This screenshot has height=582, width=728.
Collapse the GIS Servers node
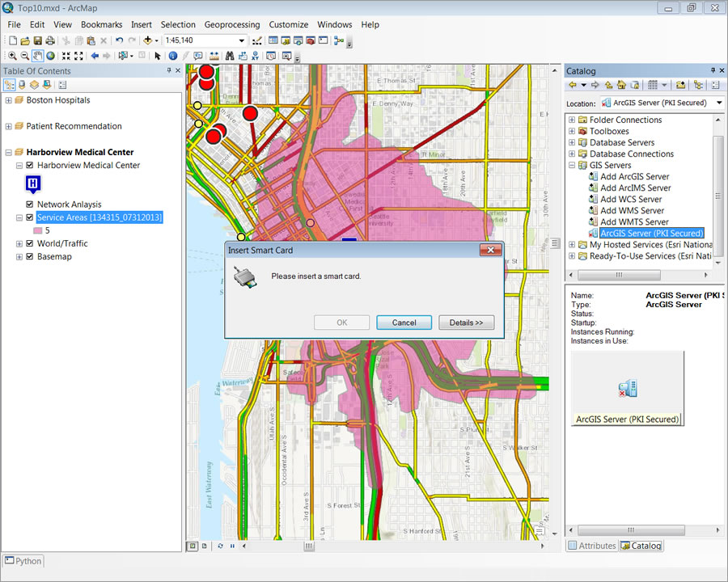pos(572,165)
